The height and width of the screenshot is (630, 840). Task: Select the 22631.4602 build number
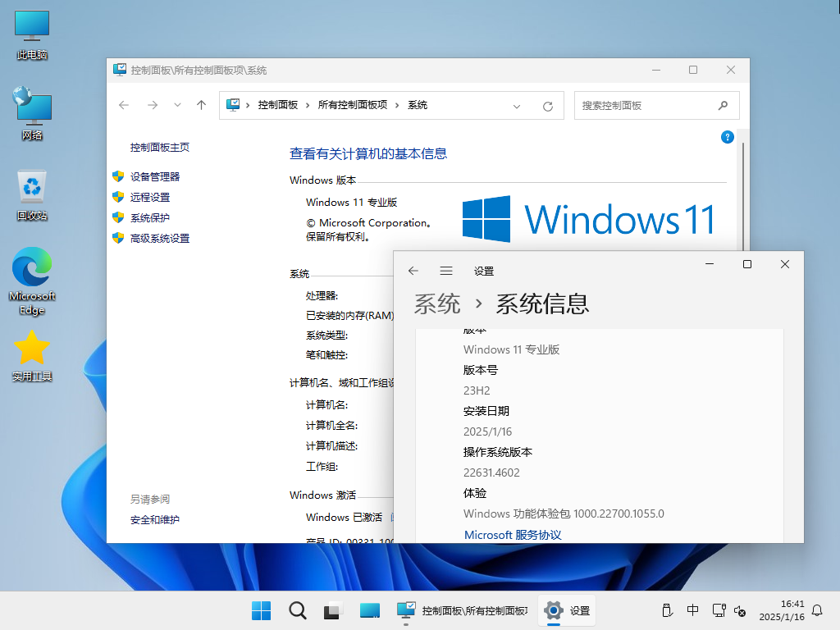[x=491, y=472]
